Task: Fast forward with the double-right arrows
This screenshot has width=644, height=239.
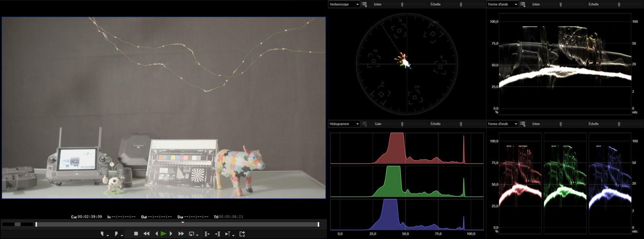Action: 181,234
